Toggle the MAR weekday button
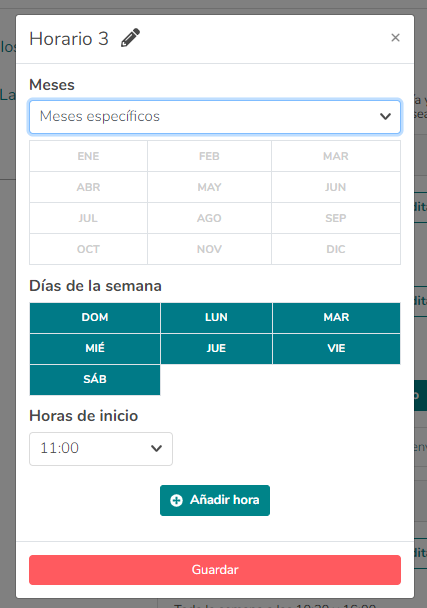 [x=337, y=318]
